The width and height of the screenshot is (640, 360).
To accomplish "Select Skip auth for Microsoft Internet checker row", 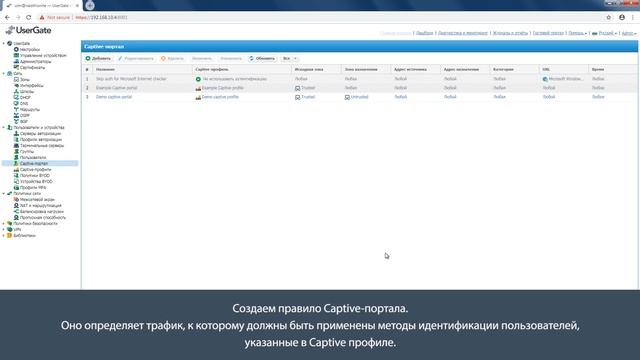I will pos(360,79).
